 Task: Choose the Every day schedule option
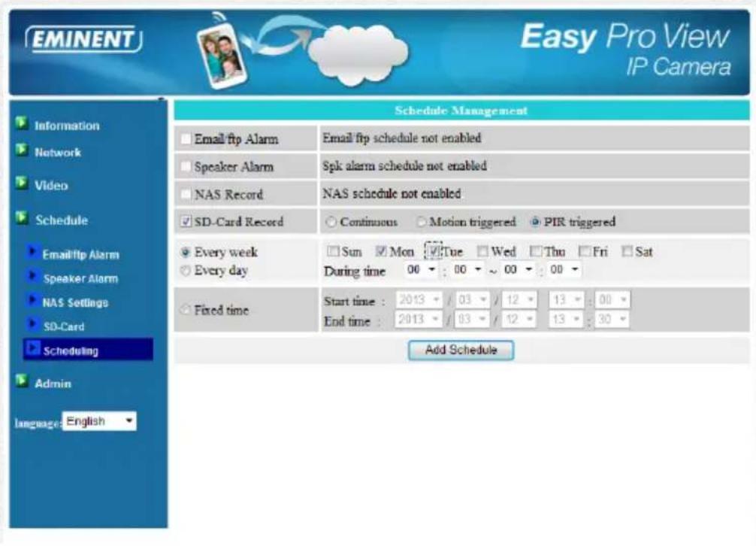coord(185,271)
